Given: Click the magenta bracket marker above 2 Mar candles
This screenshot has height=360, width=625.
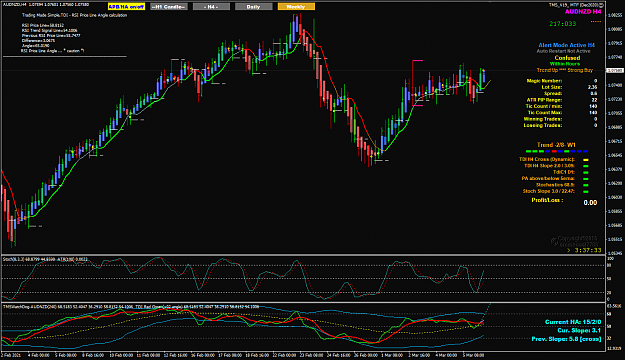Looking at the screenshot, I should coord(417,61).
